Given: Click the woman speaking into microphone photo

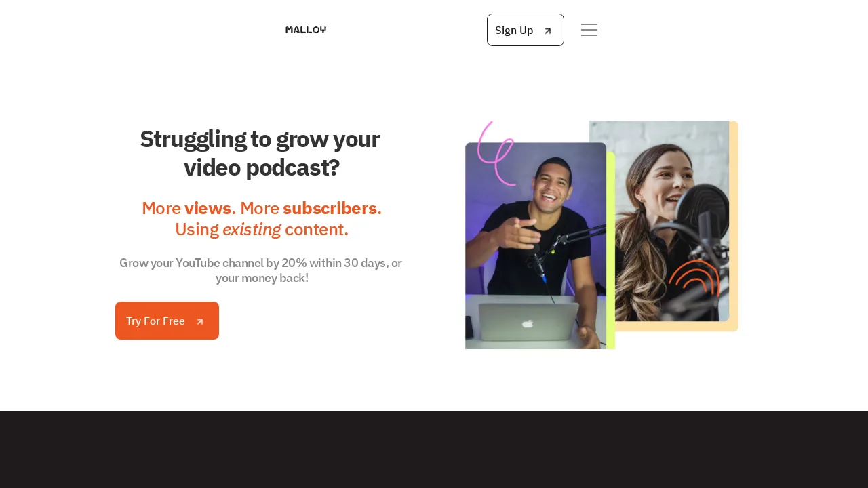Looking at the screenshot, I should point(659,221).
